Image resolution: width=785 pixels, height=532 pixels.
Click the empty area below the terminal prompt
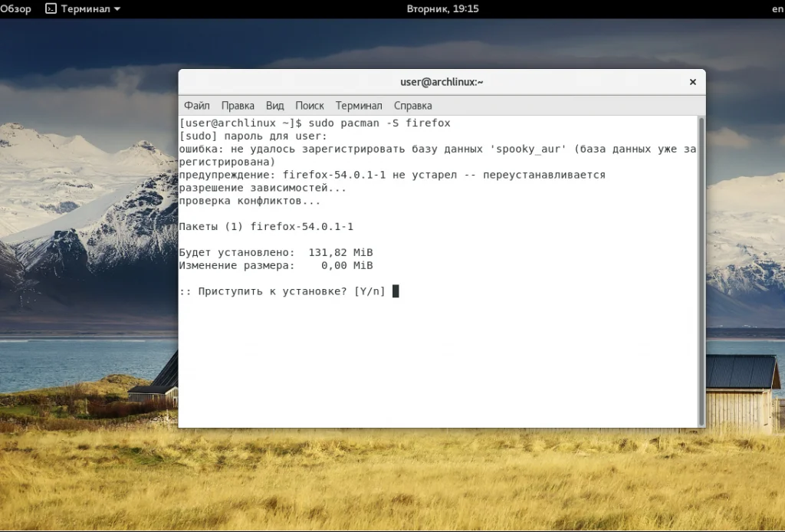click(x=437, y=360)
